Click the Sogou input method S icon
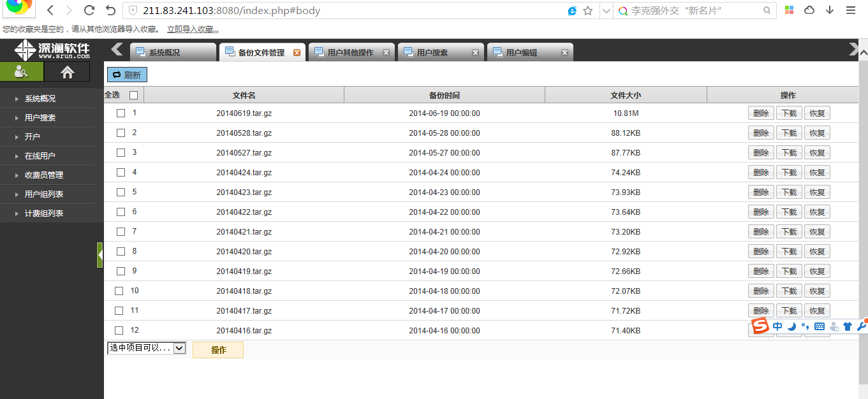The height and width of the screenshot is (399, 868). [x=760, y=326]
